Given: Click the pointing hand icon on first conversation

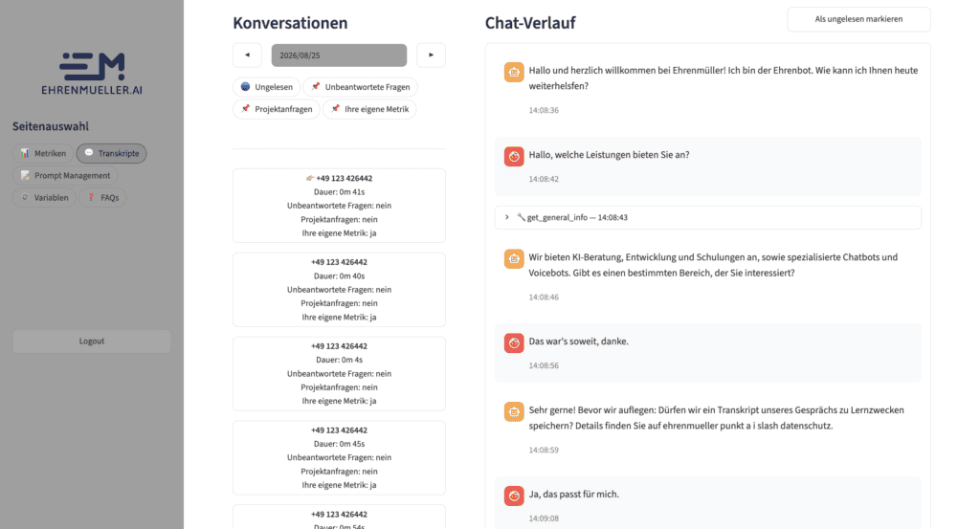Looking at the screenshot, I should [310, 178].
